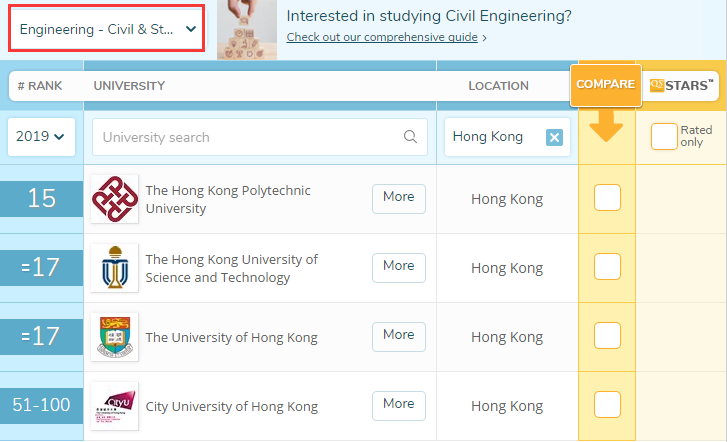The image size is (727, 442).
Task: Click the UNIVERSITY column header
Action: (129, 86)
